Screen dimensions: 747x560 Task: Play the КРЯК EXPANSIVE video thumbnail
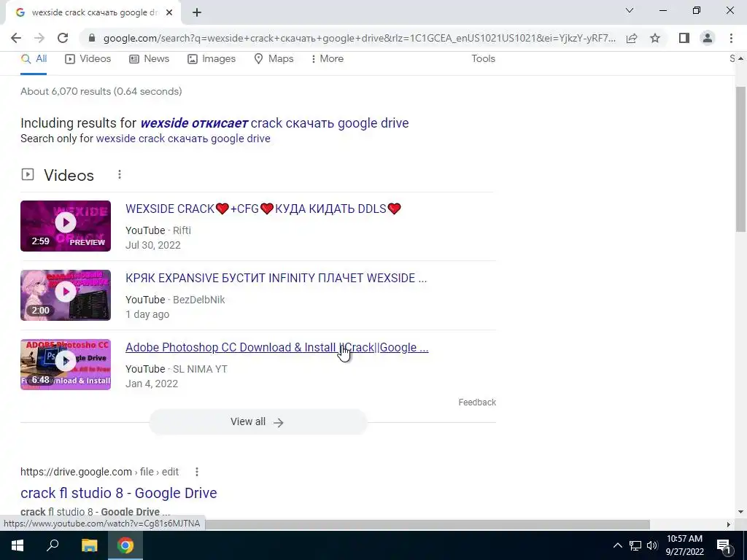[66, 295]
